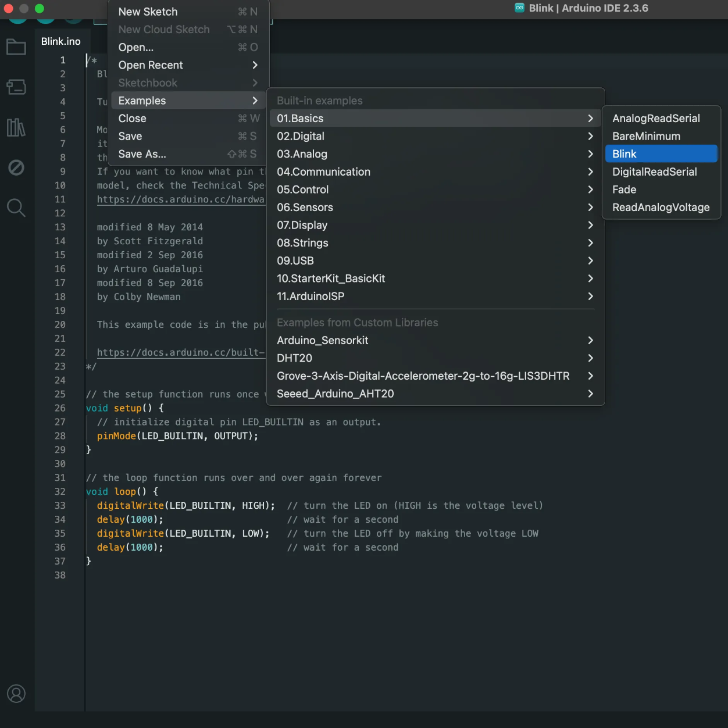Open the Sketchbook sidebar panel
This screenshot has height=728, width=728.
tap(16, 47)
